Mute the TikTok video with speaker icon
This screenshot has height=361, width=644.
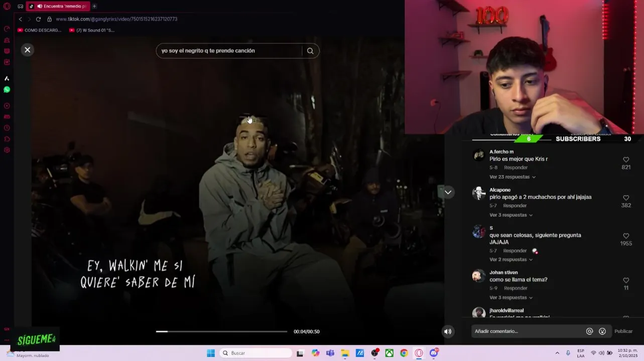click(448, 331)
